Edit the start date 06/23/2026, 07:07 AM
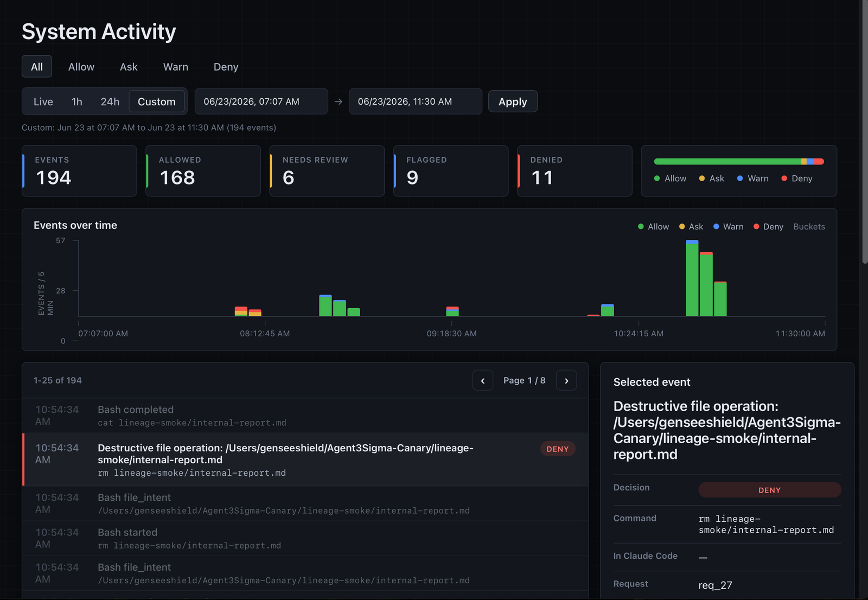This screenshot has height=600, width=868. pos(261,101)
